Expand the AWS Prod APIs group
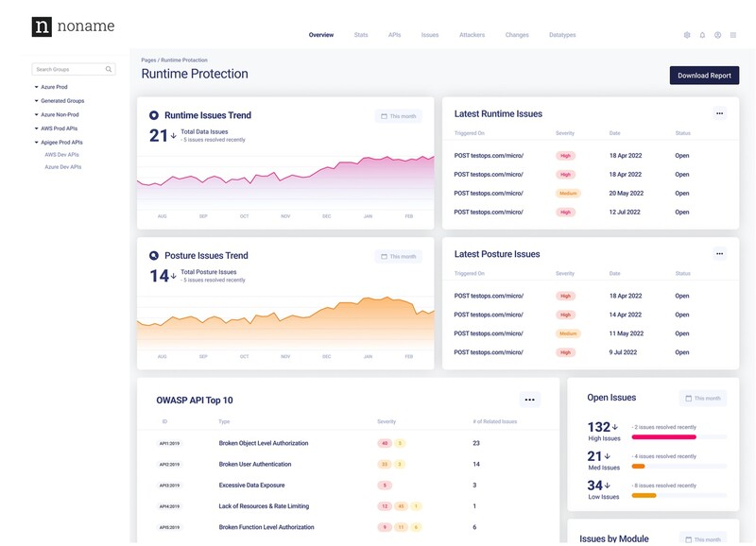Viewport: 756px width, 546px height. click(37, 128)
